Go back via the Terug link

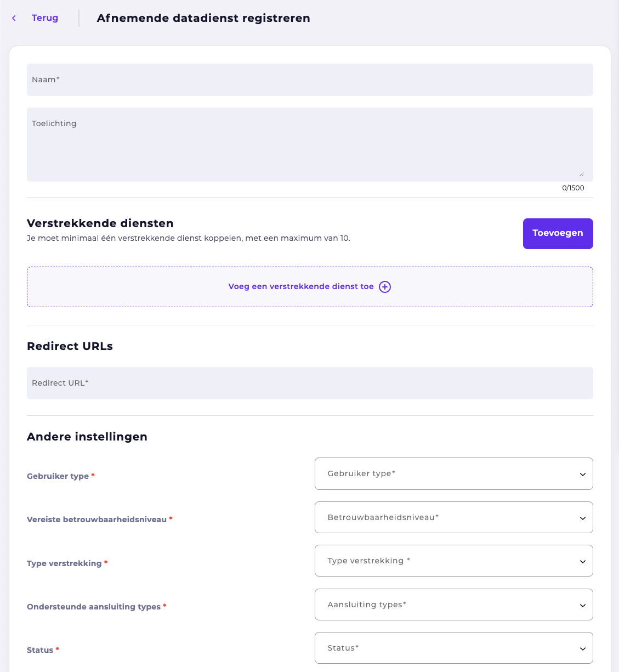pos(45,18)
